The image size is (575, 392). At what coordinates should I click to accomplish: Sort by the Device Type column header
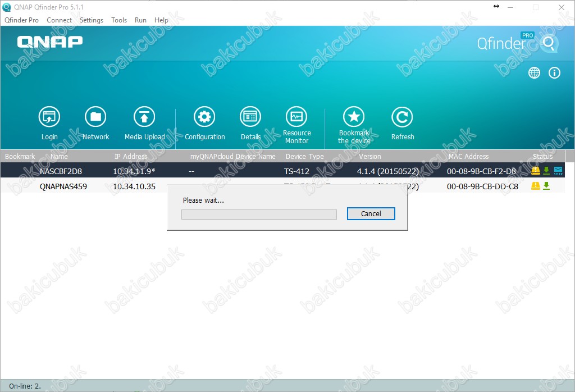click(x=305, y=156)
